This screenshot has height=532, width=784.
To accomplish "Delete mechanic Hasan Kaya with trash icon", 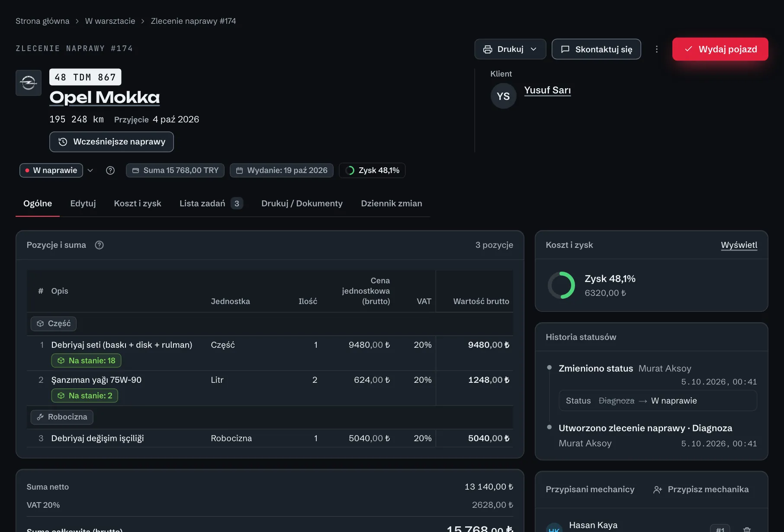I will pos(747,529).
